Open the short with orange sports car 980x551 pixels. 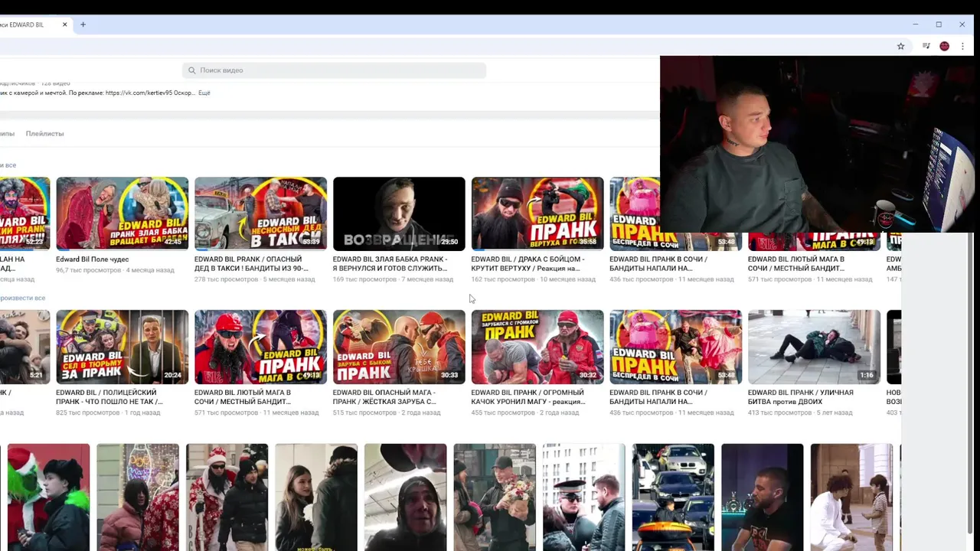pos(673,497)
